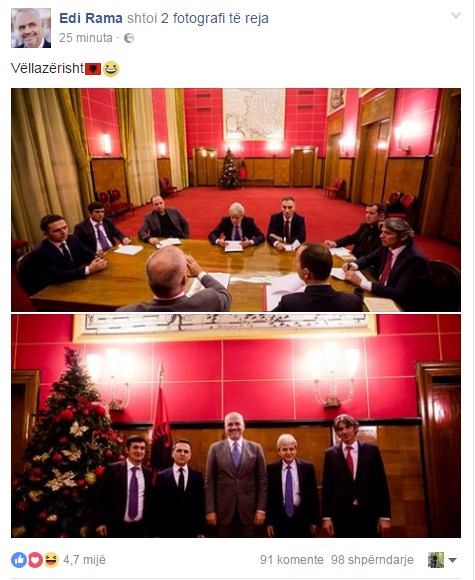Open the meeting table photo
The width and height of the screenshot is (475, 580).
(x=236, y=200)
